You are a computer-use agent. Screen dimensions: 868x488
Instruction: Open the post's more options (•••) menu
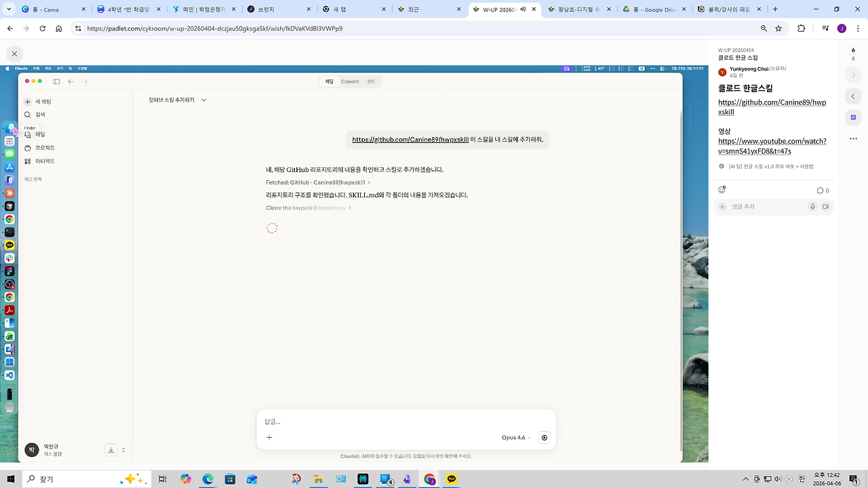(853, 138)
